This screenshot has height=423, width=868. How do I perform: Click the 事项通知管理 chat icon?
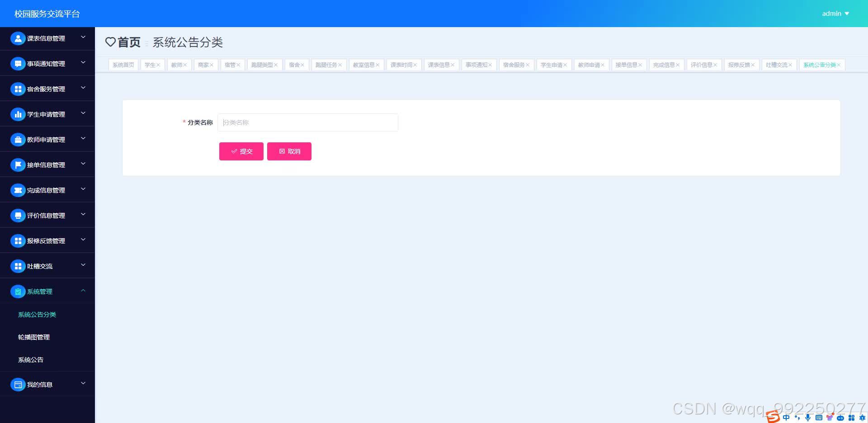18,64
